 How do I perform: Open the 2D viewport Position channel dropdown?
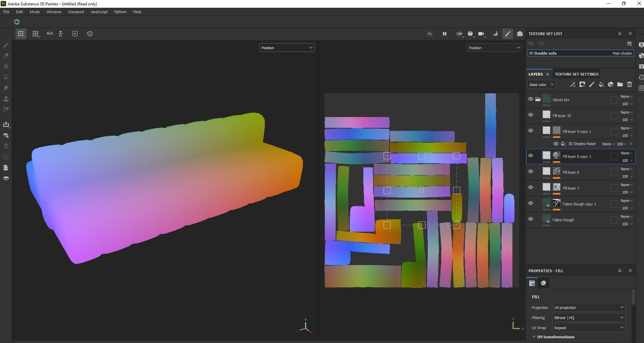[494, 48]
